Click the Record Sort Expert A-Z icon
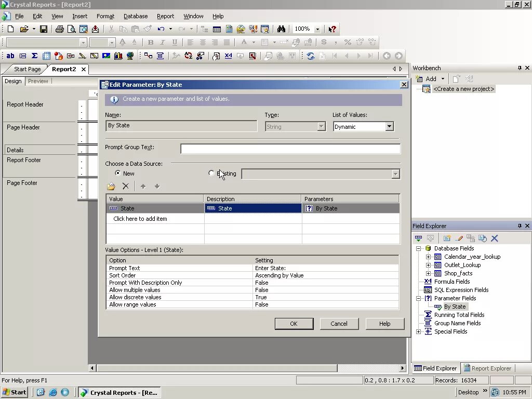532x399 pixels. click(188, 56)
